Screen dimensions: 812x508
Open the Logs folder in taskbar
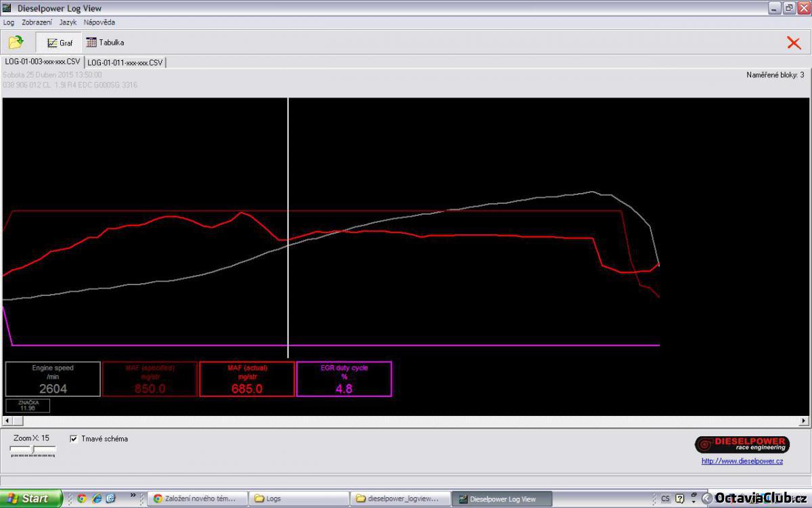[x=298, y=499]
